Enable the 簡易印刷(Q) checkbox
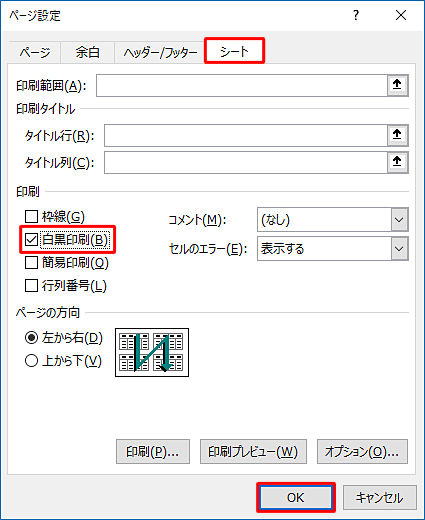425x520 pixels. (x=31, y=263)
